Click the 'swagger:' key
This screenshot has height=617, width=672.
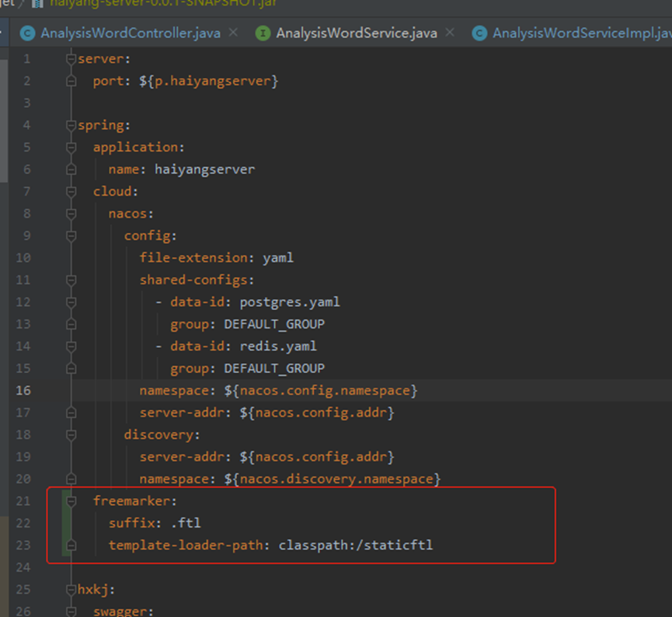(124, 611)
